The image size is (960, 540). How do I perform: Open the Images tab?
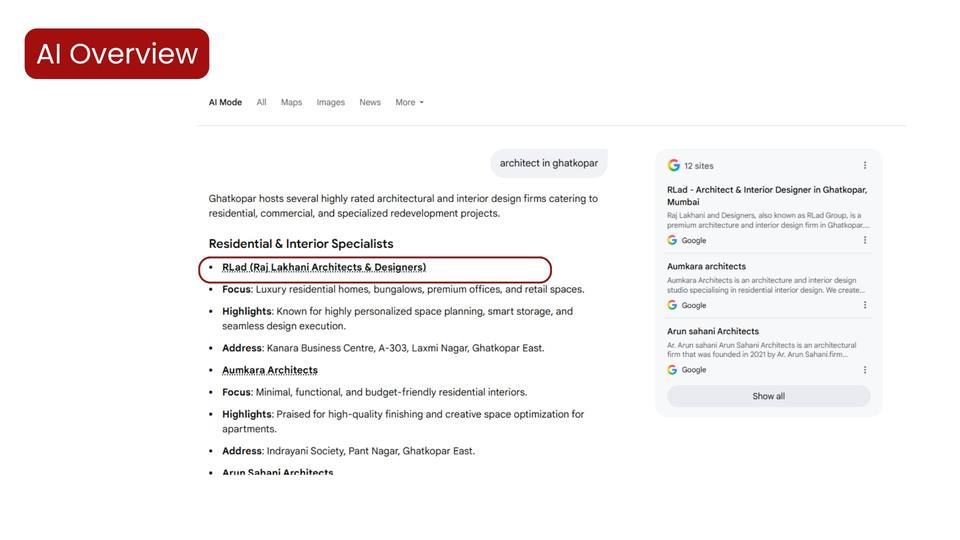click(x=331, y=102)
